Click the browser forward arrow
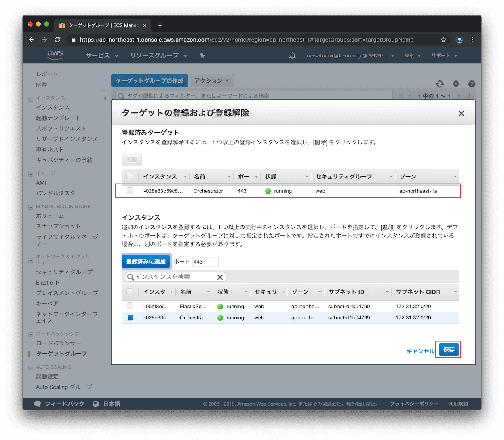The width and height of the screenshot is (504, 440). (44, 40)
